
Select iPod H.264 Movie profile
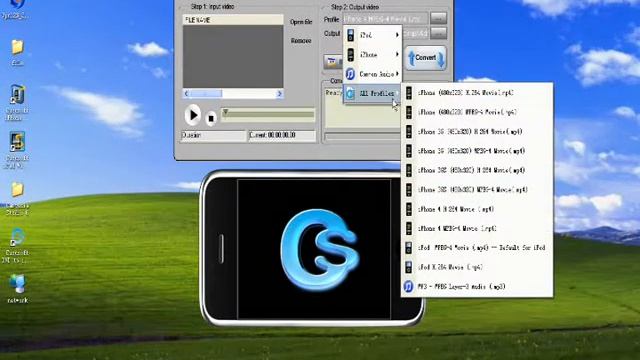coord(477,267)
